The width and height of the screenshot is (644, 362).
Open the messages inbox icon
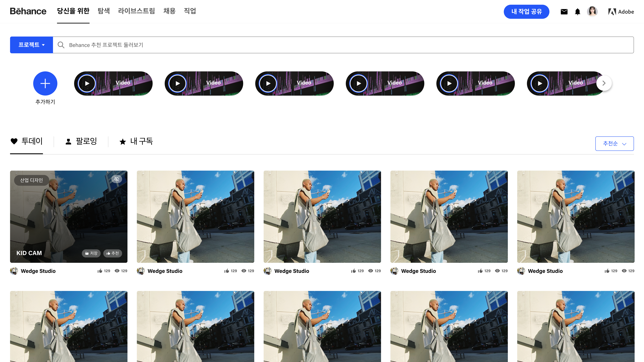click(x=564, y=11)
